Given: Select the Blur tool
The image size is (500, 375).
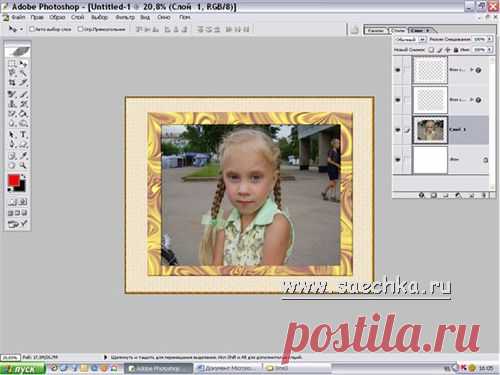Looking at the screenshot, I should coord(12,123).
